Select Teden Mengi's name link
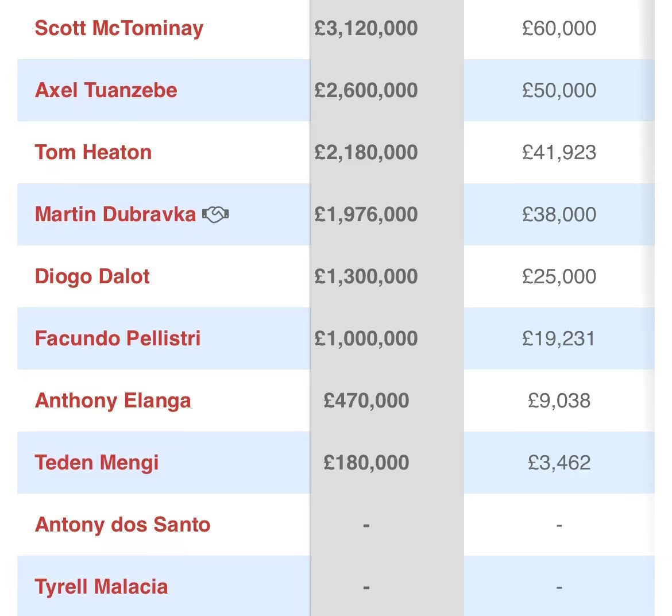672x616 pixels. coord(96,463)
